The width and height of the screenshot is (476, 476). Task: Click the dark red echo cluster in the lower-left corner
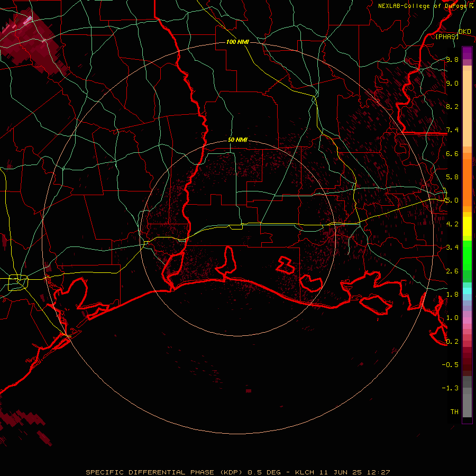(23, 426)
